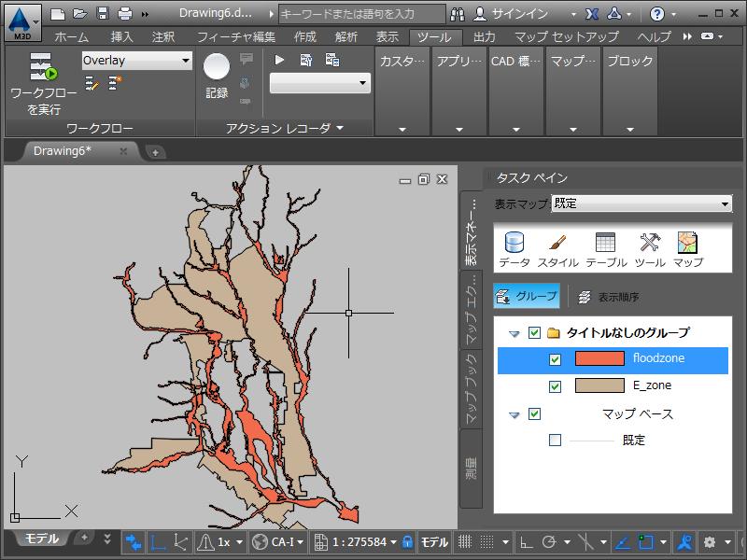
Task: Open the テーブル (Table) icon
Action: click(x=605, y=245)
